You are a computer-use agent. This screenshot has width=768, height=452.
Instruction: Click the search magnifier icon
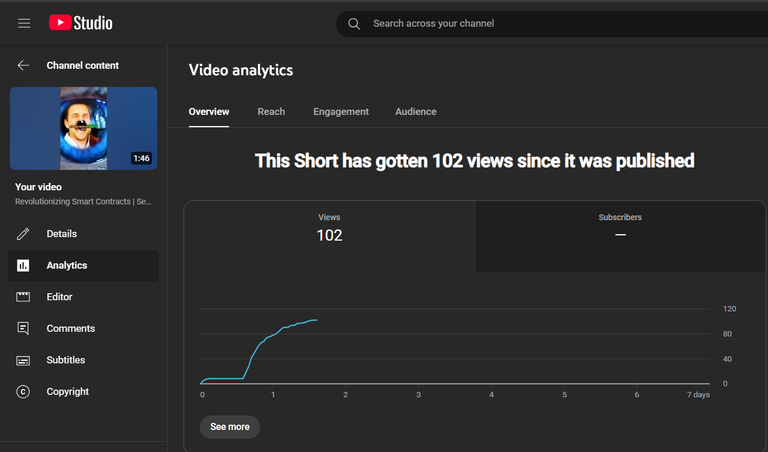tap(354, 24)
